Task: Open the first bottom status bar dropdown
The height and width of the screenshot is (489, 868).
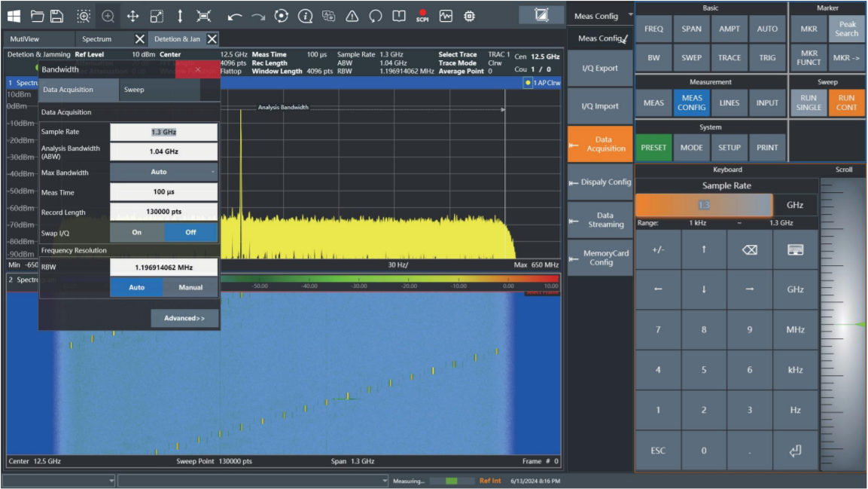Action: 59,481
